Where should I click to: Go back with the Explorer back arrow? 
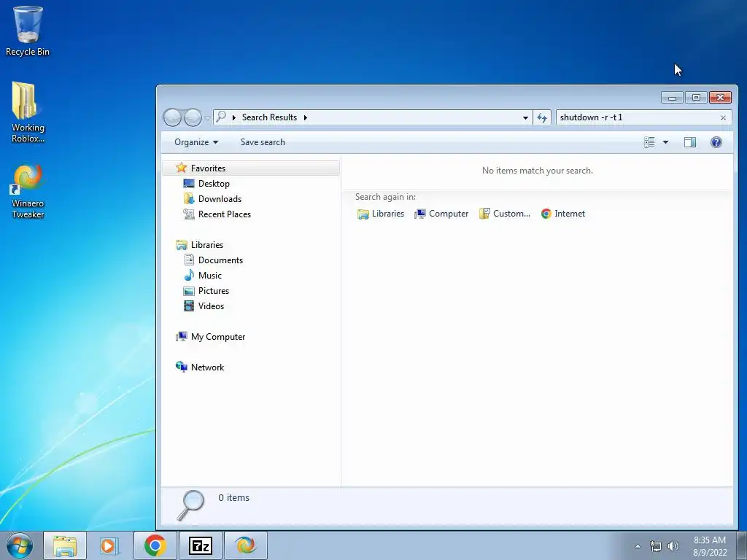tap(172, 117)
